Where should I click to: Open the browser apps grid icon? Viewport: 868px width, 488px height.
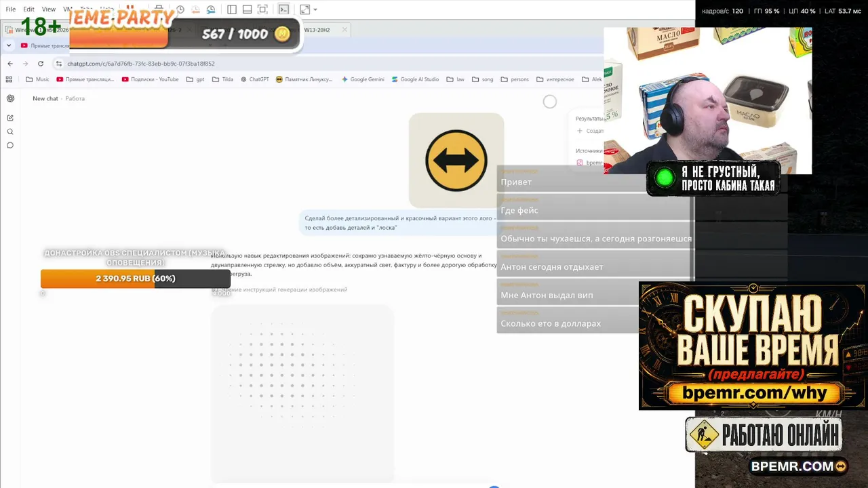click(x=9, y=79)
